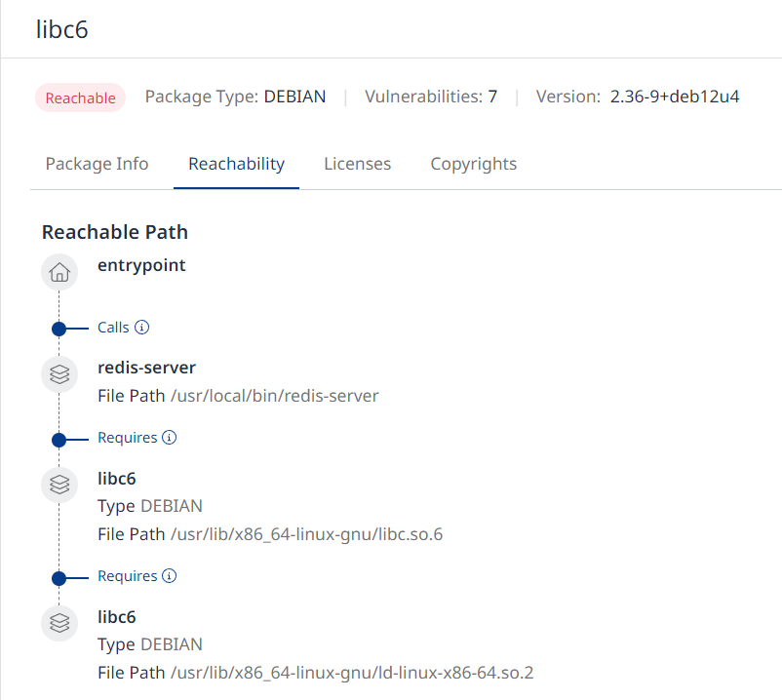Click the redis-server node name
The image size is (782, 700).
pos(146,368)
